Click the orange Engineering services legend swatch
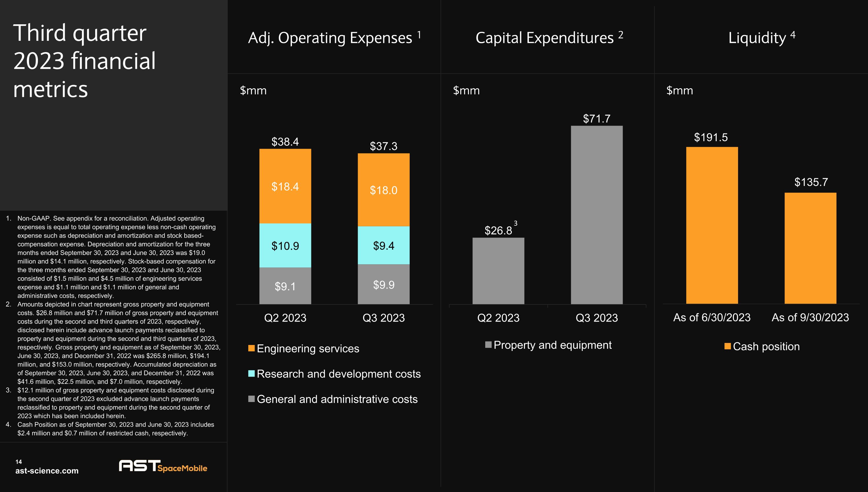 click(251, 348)
